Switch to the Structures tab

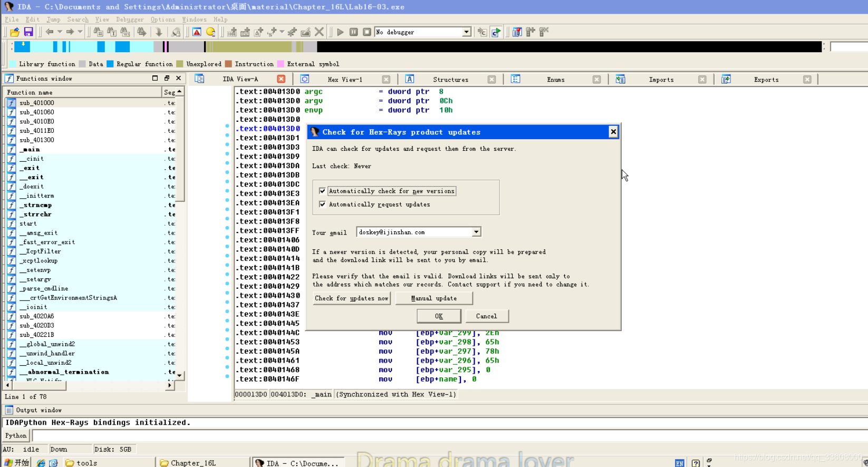[x=450, y=80]
